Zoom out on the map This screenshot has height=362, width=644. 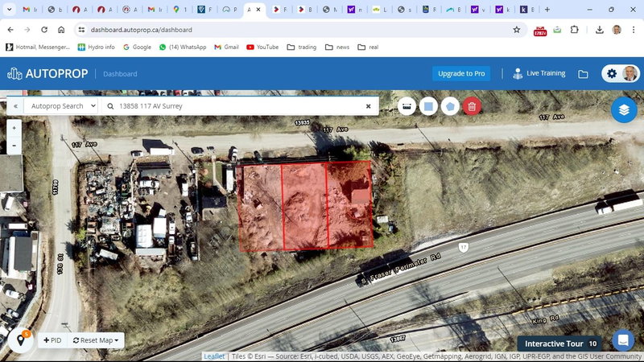14,146
